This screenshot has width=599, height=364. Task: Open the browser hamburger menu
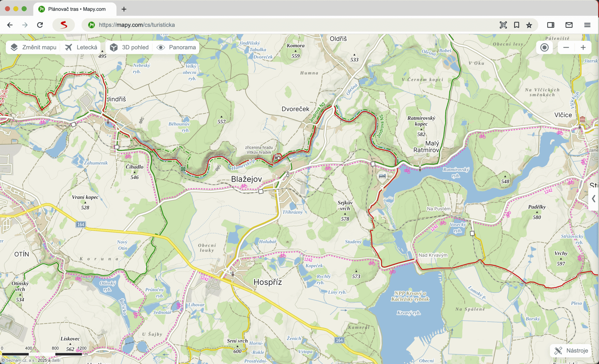pos(587,25)
